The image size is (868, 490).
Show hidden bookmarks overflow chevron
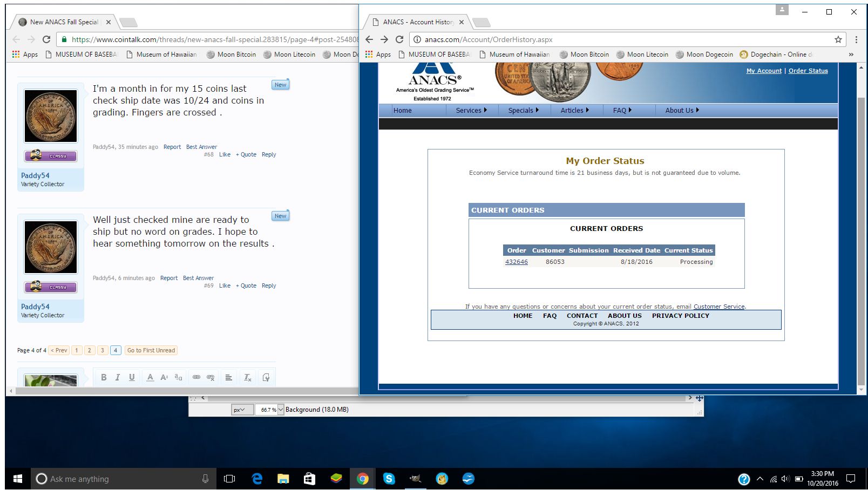851,55
